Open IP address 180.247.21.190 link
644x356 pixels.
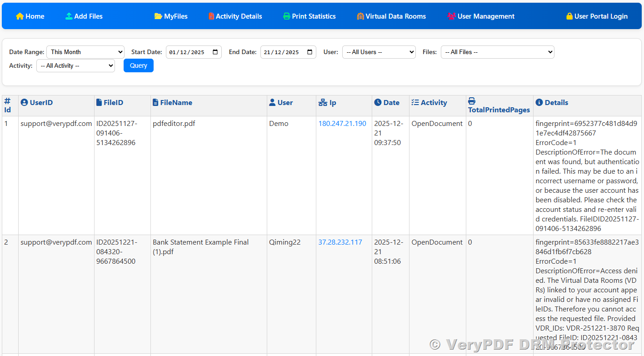pos(342,124)
